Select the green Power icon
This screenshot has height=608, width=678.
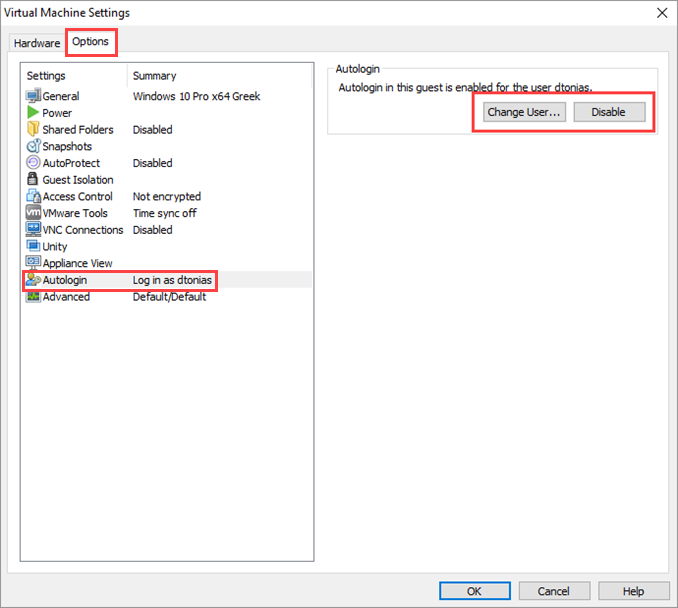click(33, 113)
